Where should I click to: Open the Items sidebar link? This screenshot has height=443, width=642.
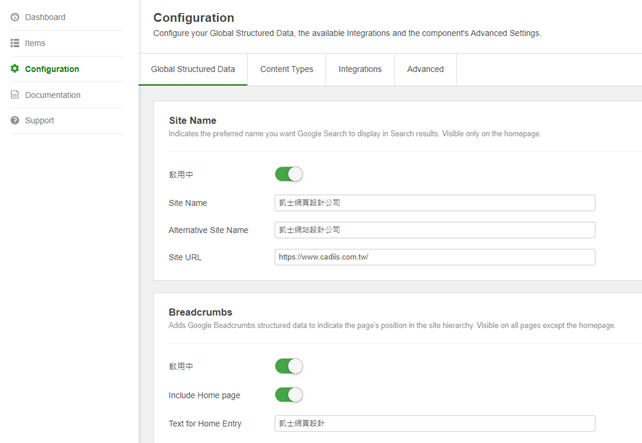[x=35, y=43]
